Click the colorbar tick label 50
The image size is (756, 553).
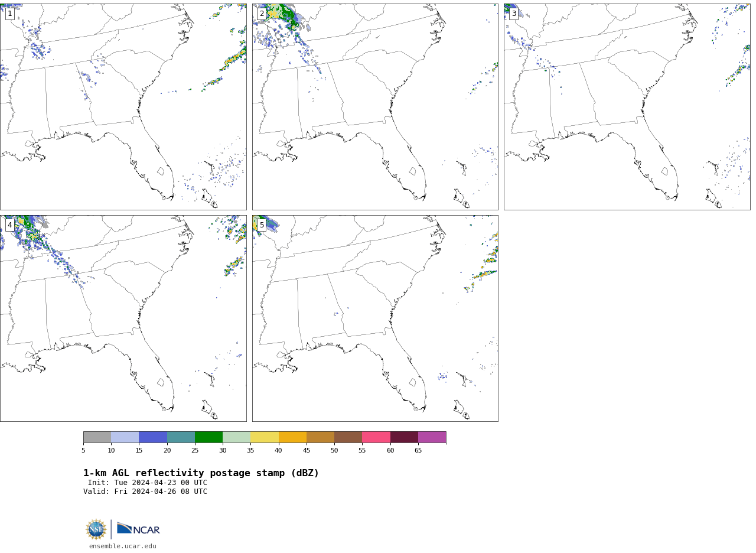334,451
